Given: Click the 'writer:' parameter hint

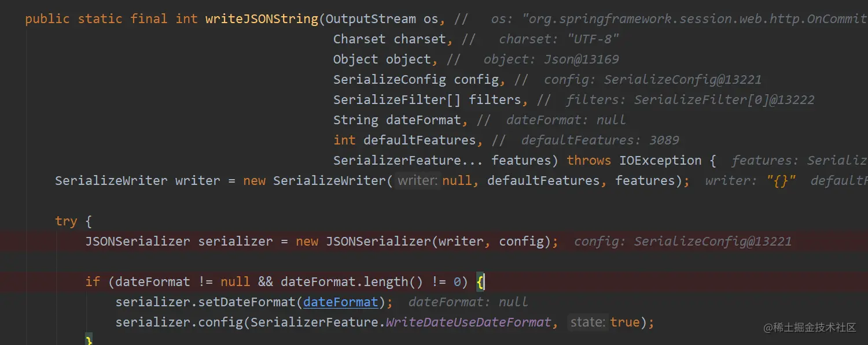Looking at the screenshot, I should 418,181.
